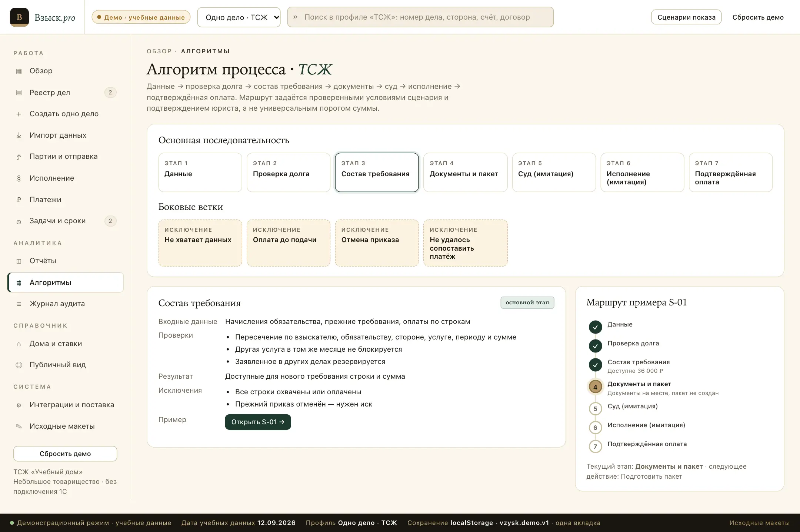
Task: Click the Обзор breadcrumb link
Action: (x=159, y=51)
